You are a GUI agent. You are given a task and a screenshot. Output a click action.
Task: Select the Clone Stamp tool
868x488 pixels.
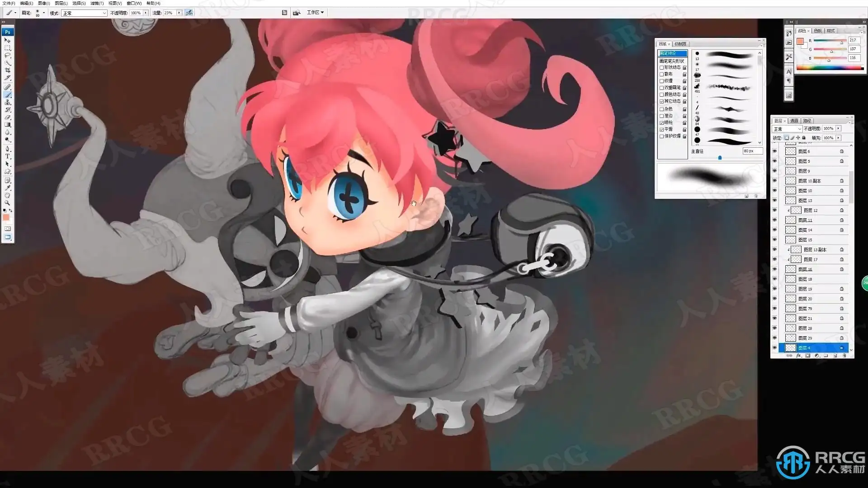(7, 102)
